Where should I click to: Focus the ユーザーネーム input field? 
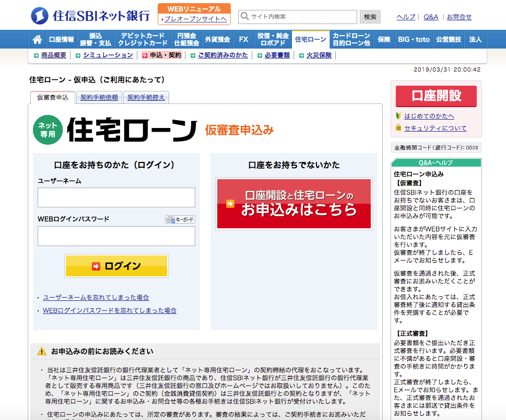pyautogui.click(x=116, y=197)
